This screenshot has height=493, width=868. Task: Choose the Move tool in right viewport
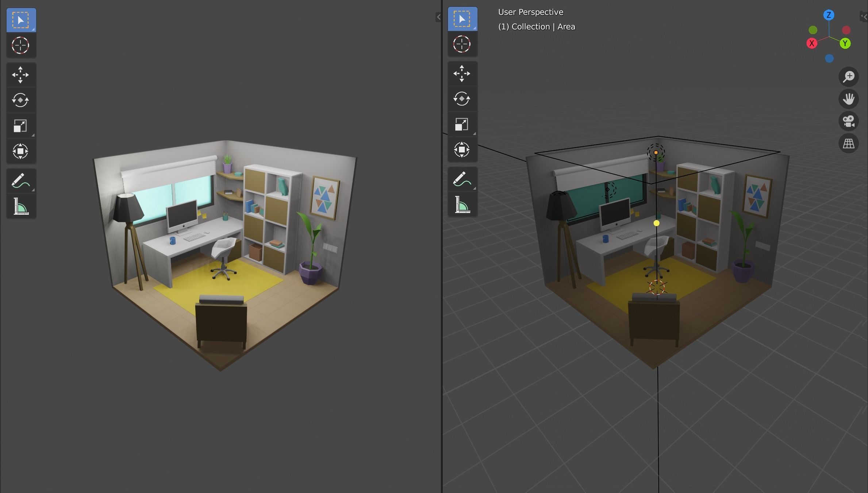pos(462,73)
